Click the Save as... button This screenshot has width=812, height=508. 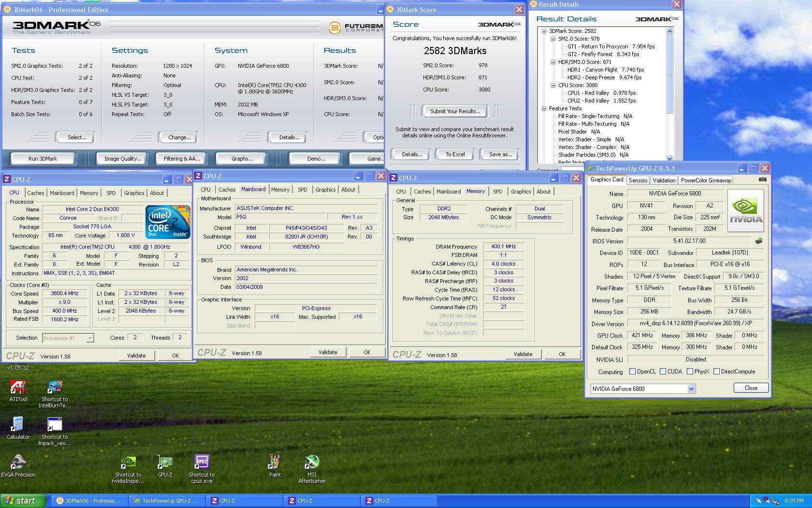pos(500,154)
